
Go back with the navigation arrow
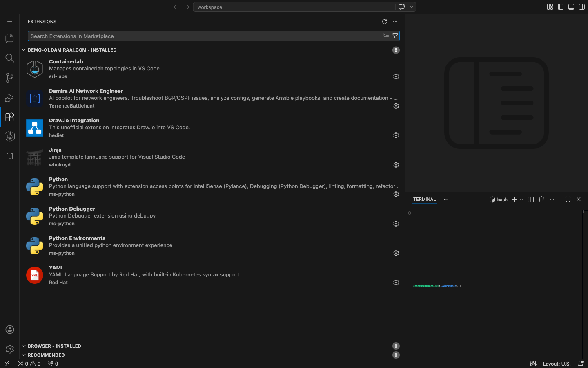tap(176, 7)
